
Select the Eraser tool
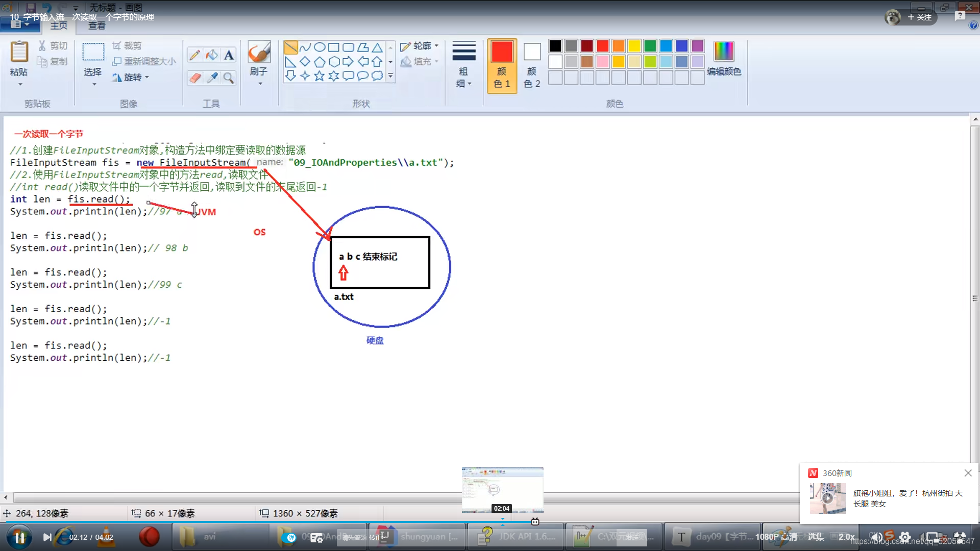tap(194, 78)
